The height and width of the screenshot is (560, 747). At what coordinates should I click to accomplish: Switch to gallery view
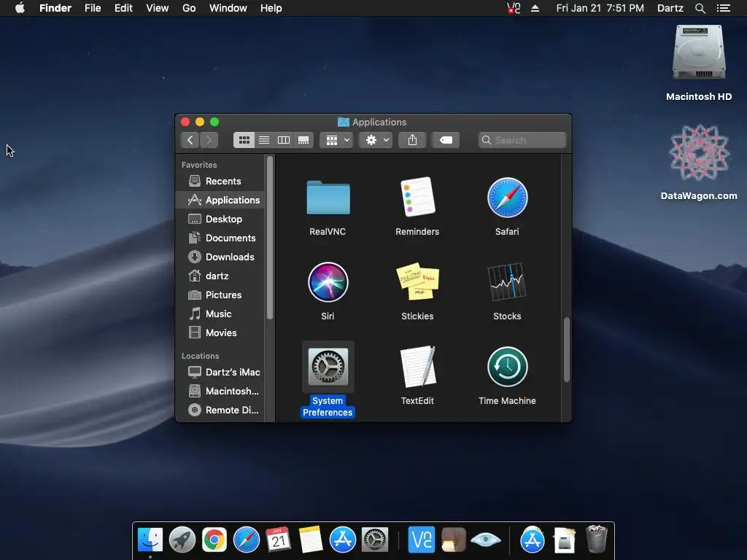[303, 140]
